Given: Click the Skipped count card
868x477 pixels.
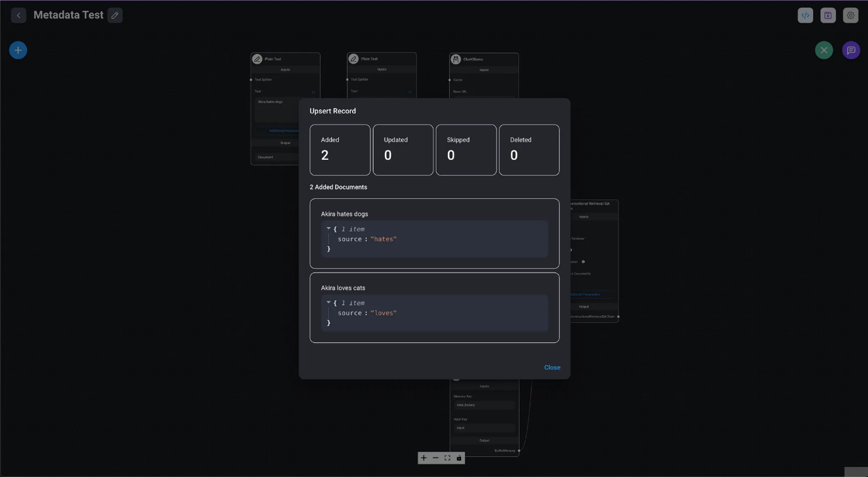Looking at the screenshot, I should (x=465, y=150).
